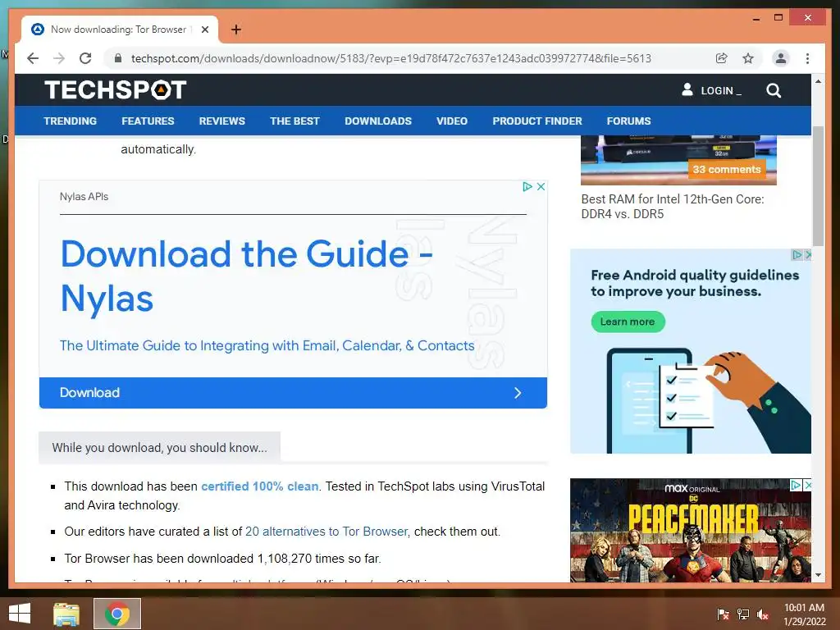
Task: Click the 'Nylas APIs' ad label
Action: click(84, 197)
